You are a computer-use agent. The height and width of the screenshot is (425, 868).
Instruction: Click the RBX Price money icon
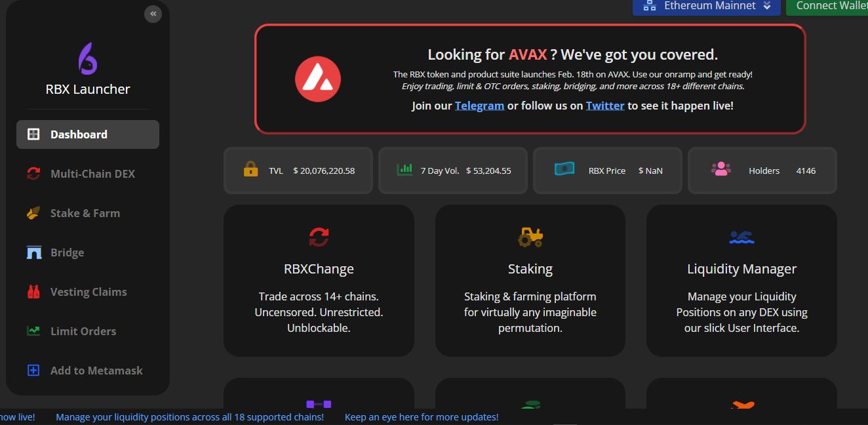(564, 169)
